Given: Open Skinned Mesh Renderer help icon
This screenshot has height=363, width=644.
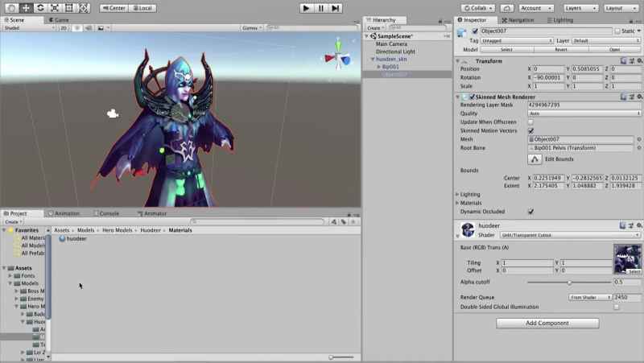Looking at the screenshot, I should (623, 97).
